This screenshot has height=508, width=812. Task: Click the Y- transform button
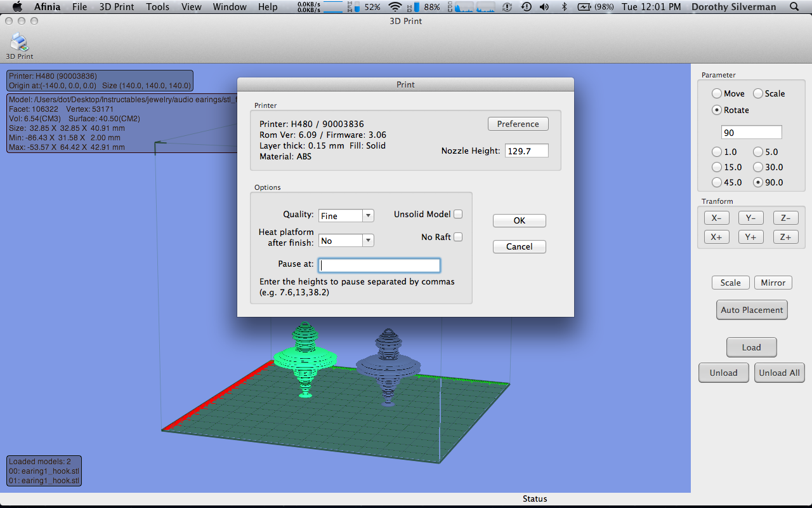[x=750, y=218]
